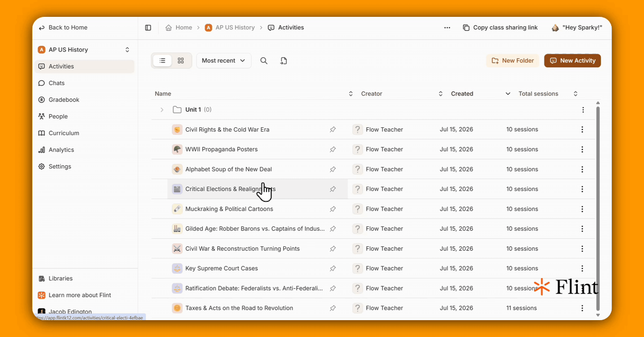Open Taxes & Acts on the Road to Revolution

[x=239, y=308]
